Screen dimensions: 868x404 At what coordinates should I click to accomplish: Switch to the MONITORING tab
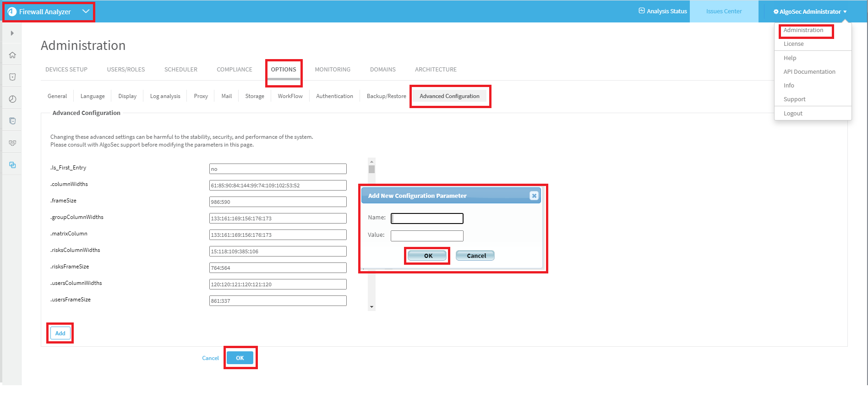(333, 70)
